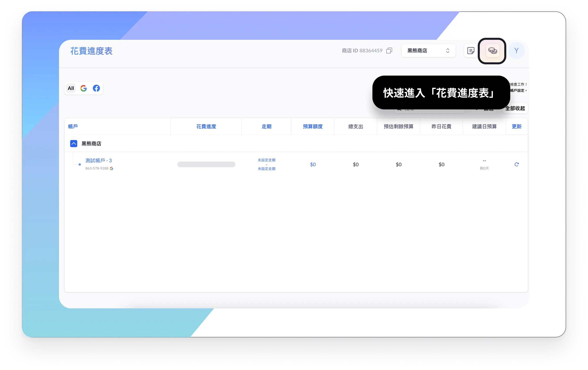Click the 走期 column header

pyautogui.click(x=266, y=127)
